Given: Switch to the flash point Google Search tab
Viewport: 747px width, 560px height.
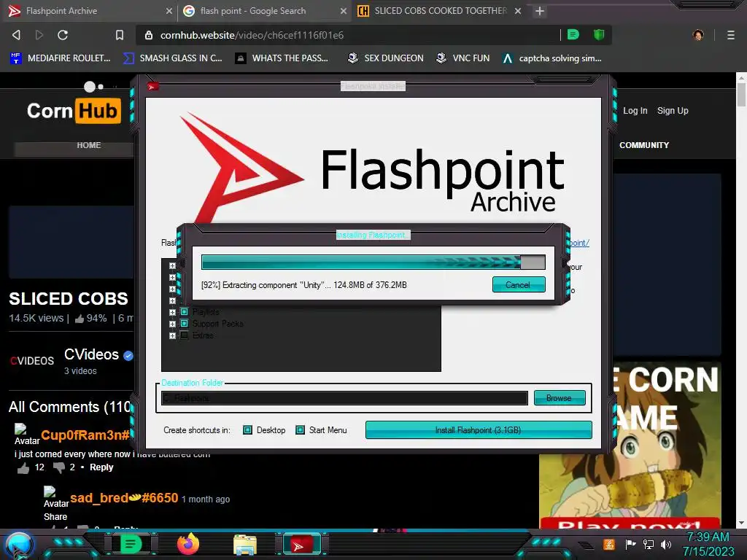Looking at the screenshot, I should (x=264, y=10).
